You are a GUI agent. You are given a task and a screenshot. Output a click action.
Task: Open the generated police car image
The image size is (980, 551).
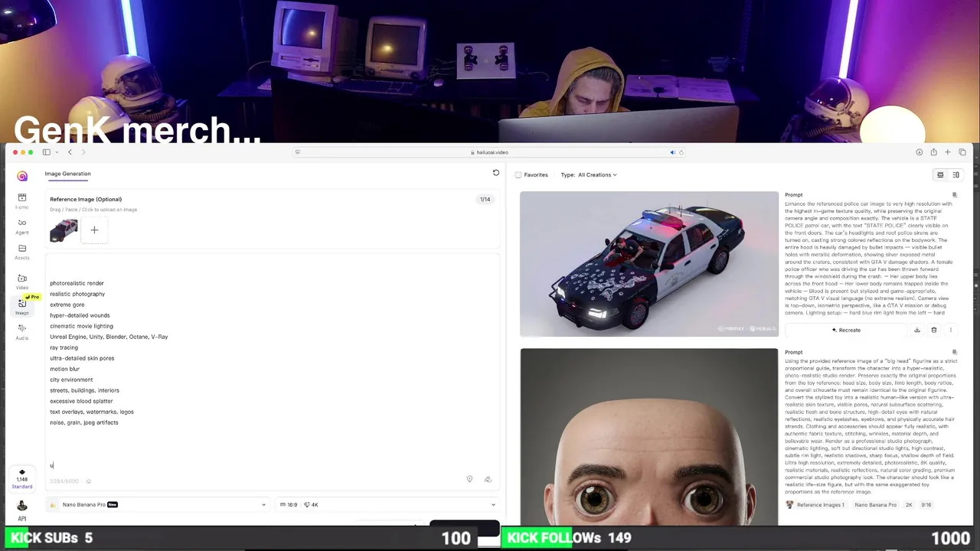[x=649, y=264]
